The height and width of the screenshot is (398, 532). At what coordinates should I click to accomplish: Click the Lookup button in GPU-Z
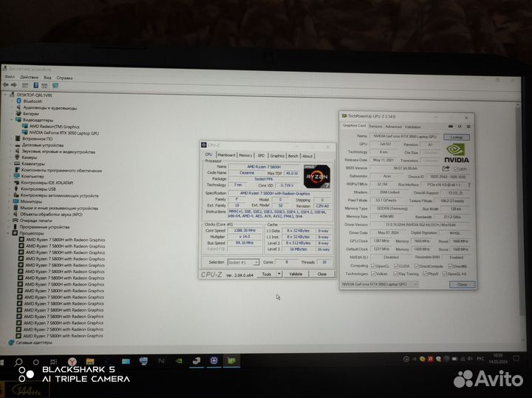pos(457,137)
